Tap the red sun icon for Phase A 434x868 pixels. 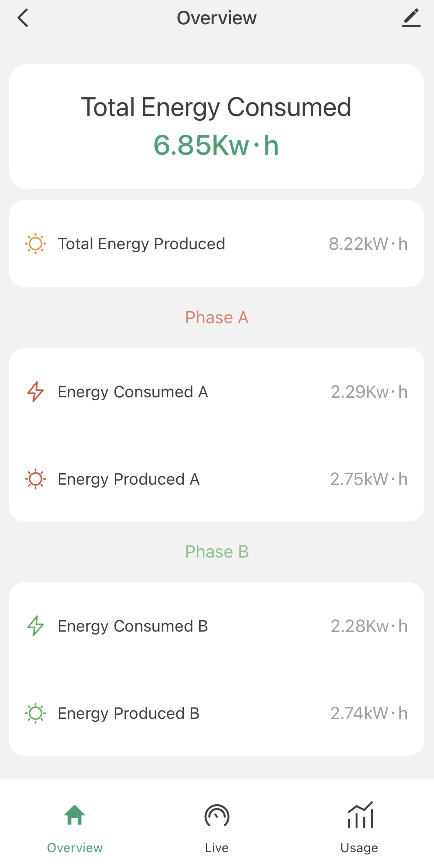pyautogui.click(x=35, y=479)
